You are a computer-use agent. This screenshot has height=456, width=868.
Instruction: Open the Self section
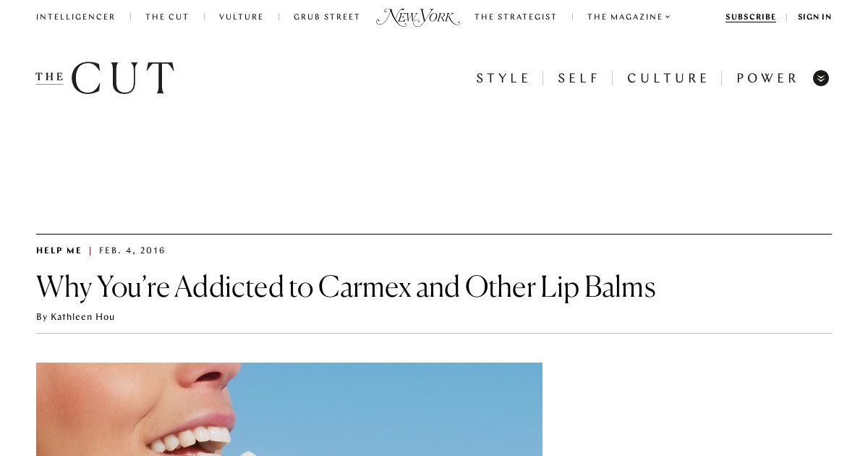[579, 78]
